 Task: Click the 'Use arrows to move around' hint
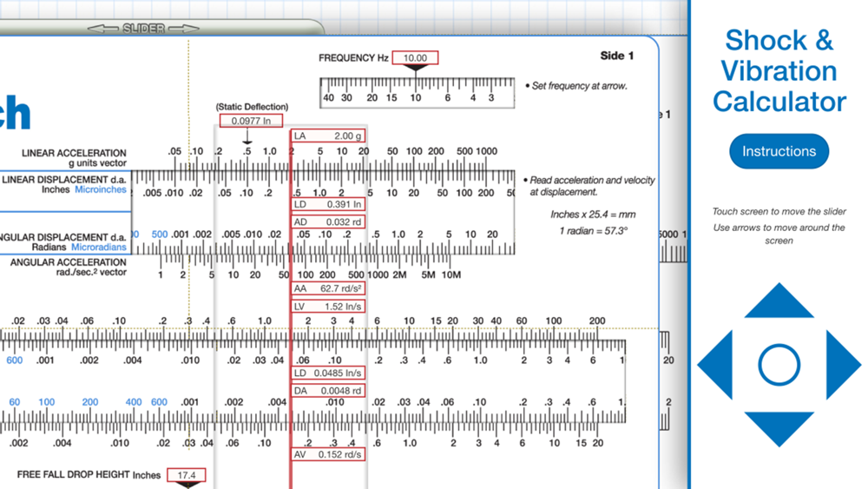point(779,234)
